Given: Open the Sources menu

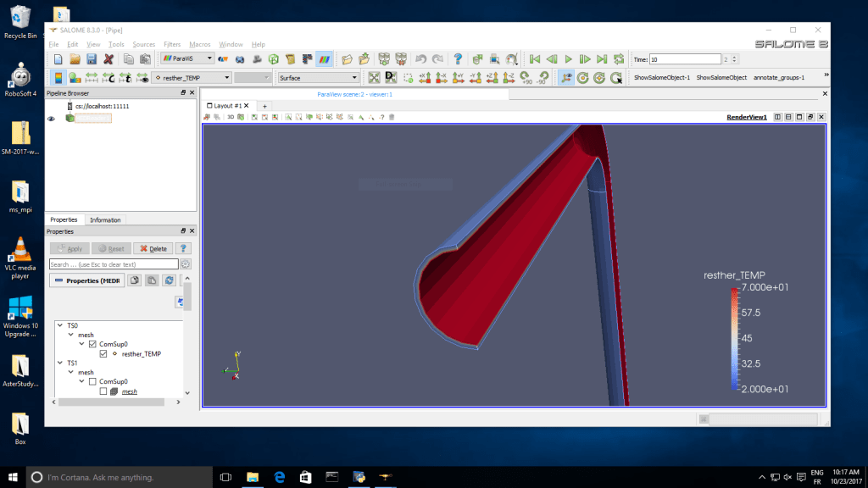Looking at the screenshot, I should [x=144, y=44].
